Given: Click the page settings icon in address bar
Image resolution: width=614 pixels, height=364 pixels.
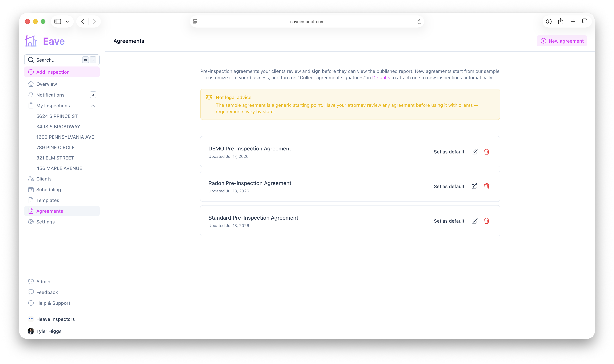Looking at the screenshot, I should (195, 22).
